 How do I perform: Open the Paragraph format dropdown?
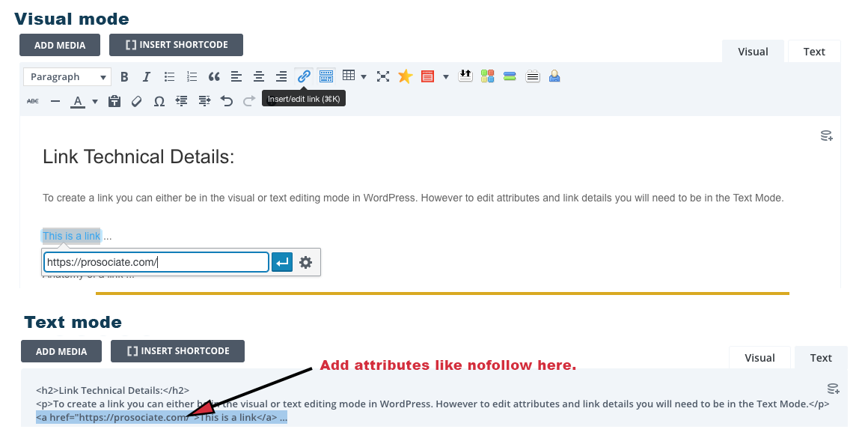(67, 76)
